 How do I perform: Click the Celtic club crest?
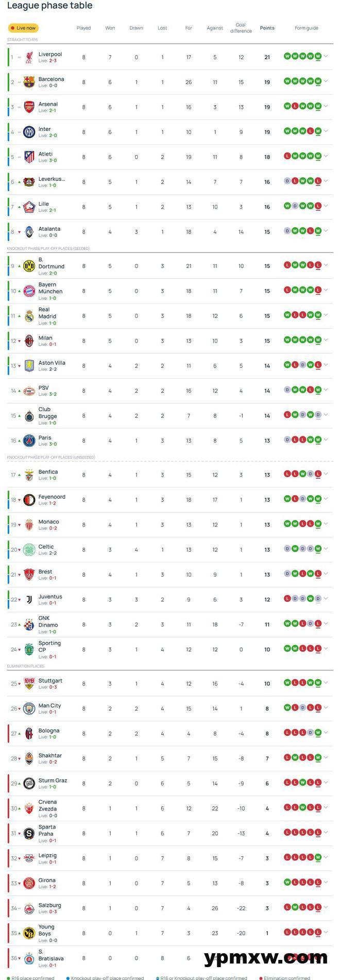29,550
